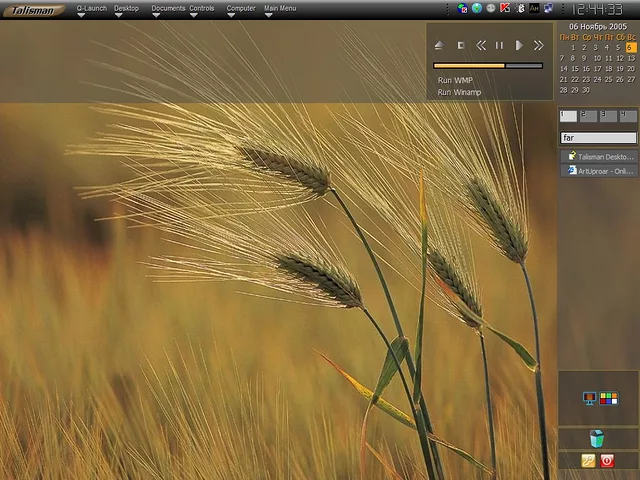The height and width of the screenshot is (480, 640).
Task: Click the Kaspersky tray icon
Action: 505,8
